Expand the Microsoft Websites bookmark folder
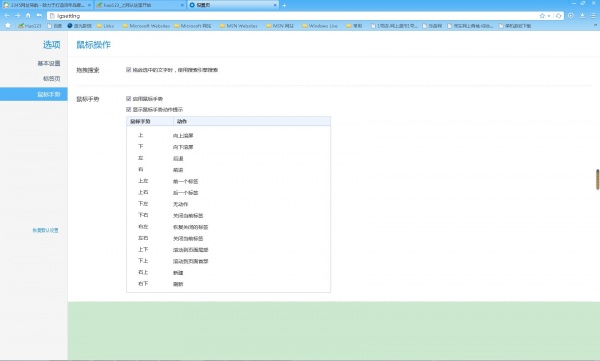 [x=146, y=26]
